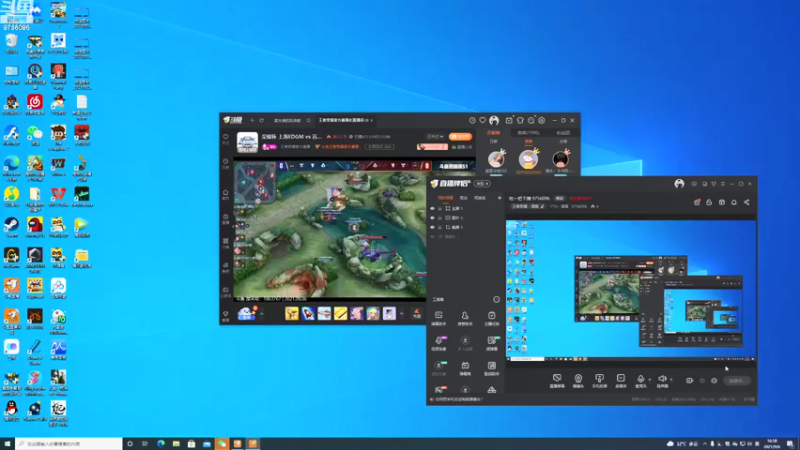Click the start broadcasting button
This screenshot has width=800, height=450.
[x=737, y=381]
